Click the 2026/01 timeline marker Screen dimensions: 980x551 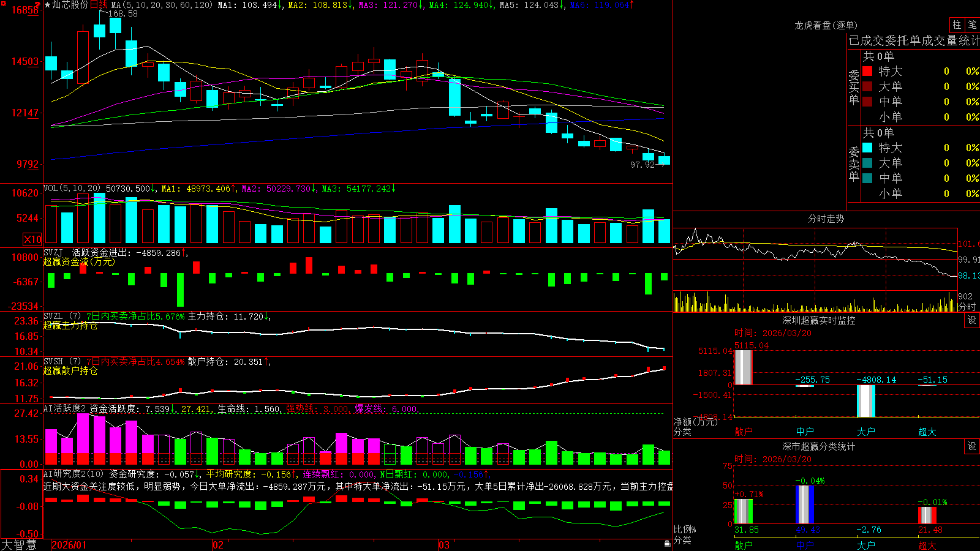click(x=69, y=545)
